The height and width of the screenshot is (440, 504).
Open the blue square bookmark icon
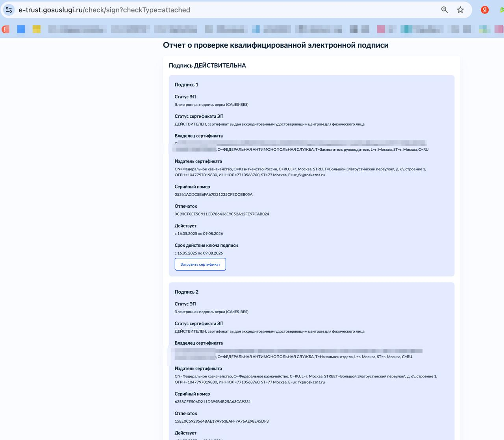point(22,29)
